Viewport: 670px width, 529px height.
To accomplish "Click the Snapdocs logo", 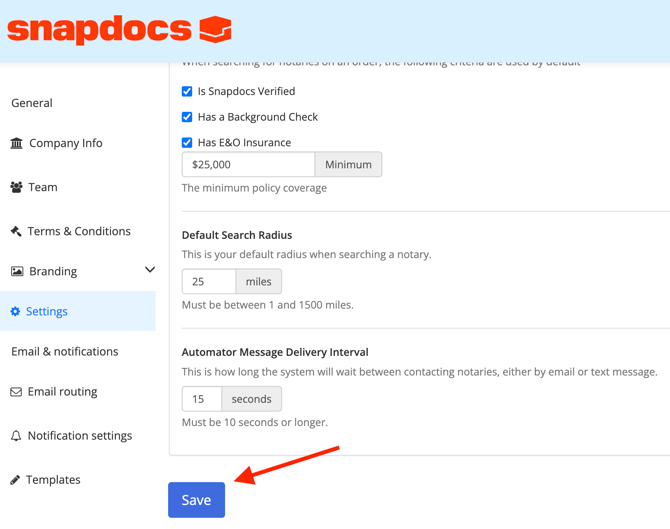I will click(x=119, y=29).
